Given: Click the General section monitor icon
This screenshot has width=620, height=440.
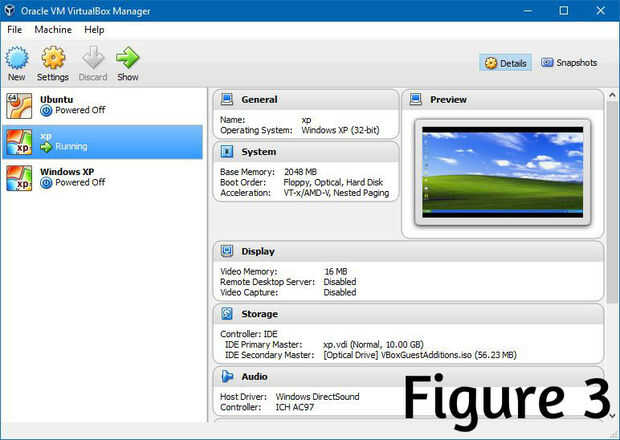Looking at the screenshot, I should point(227,99).
